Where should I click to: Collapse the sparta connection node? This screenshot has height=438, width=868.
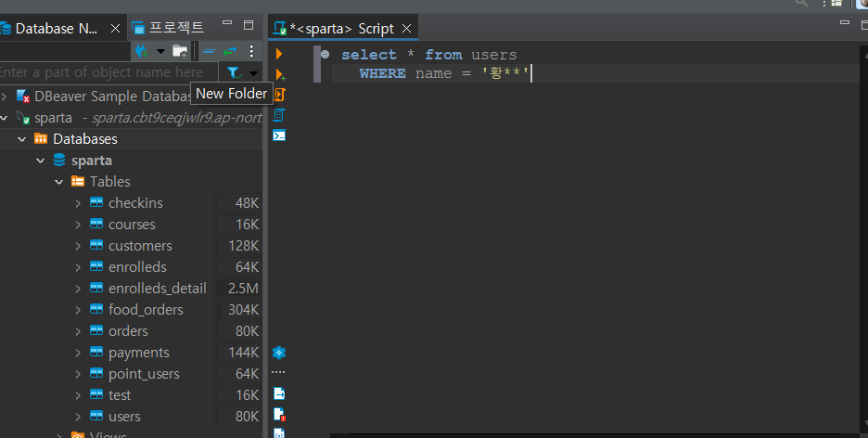pyautogui.click(x=4, y=118)
